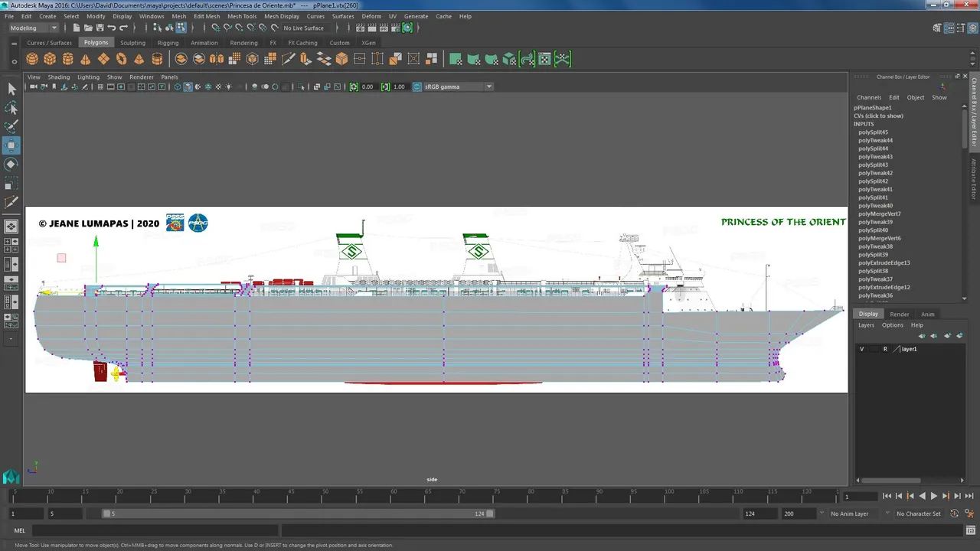Toggle smooth shade all in viewport toolbar

point(188,86)
